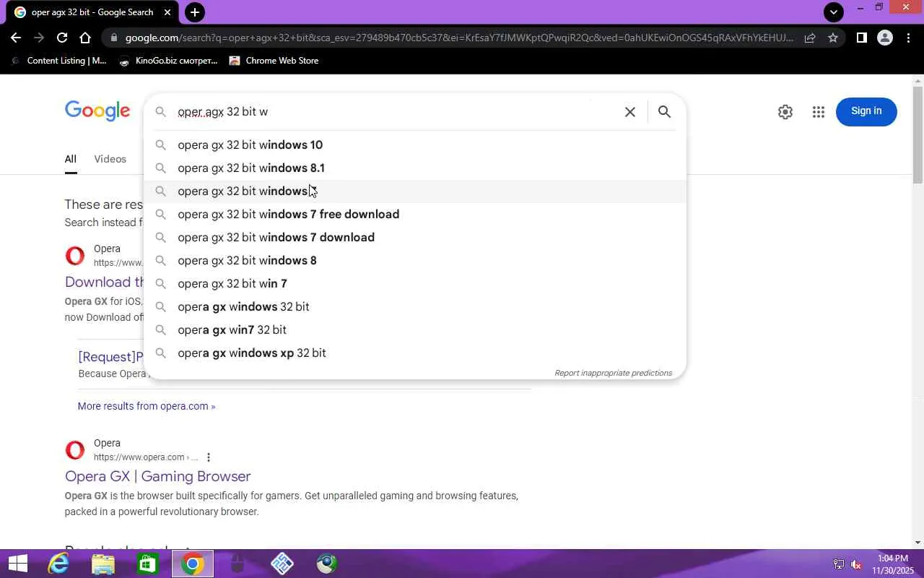Click the network tray icon
Viewport: 924px width, 578px height.
click(x=838, y=564)
